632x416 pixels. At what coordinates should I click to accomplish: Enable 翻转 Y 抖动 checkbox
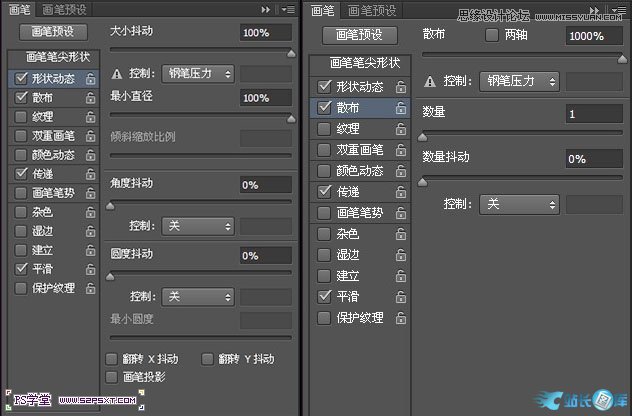pos(207,359)
